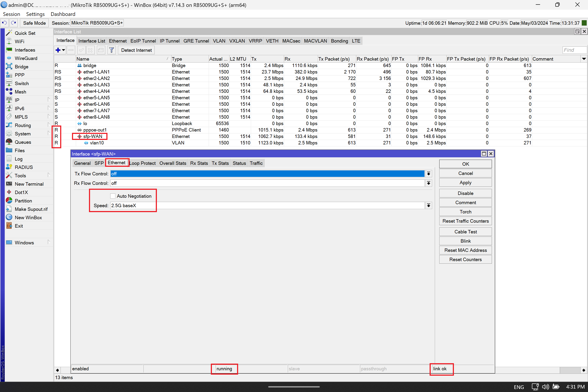Open the Rx Flow Control dropdown
The width and height of the screenshot is (588, 392).
point(429,183)
